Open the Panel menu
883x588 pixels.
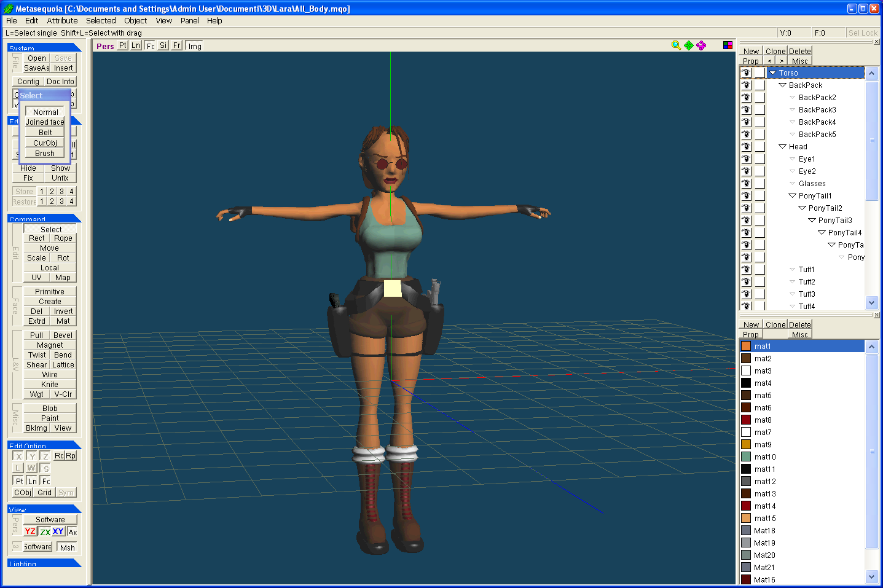tap(189, 20)
